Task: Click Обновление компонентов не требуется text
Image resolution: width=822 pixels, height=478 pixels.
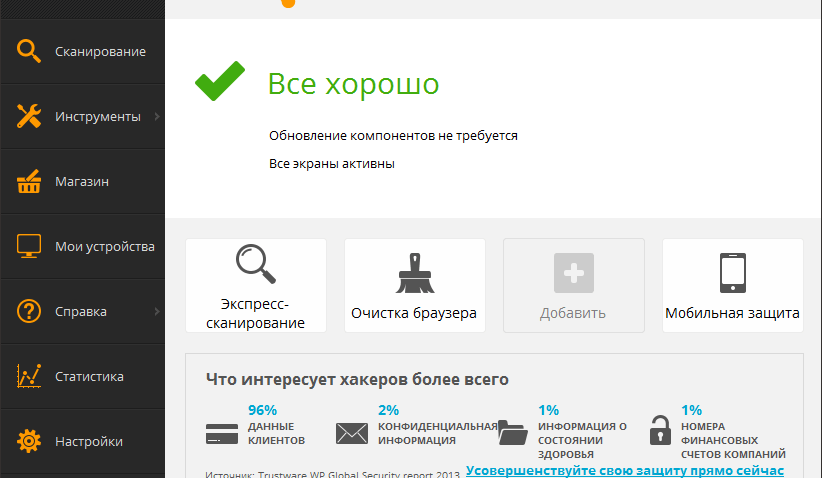Action: tap(393, 136)
